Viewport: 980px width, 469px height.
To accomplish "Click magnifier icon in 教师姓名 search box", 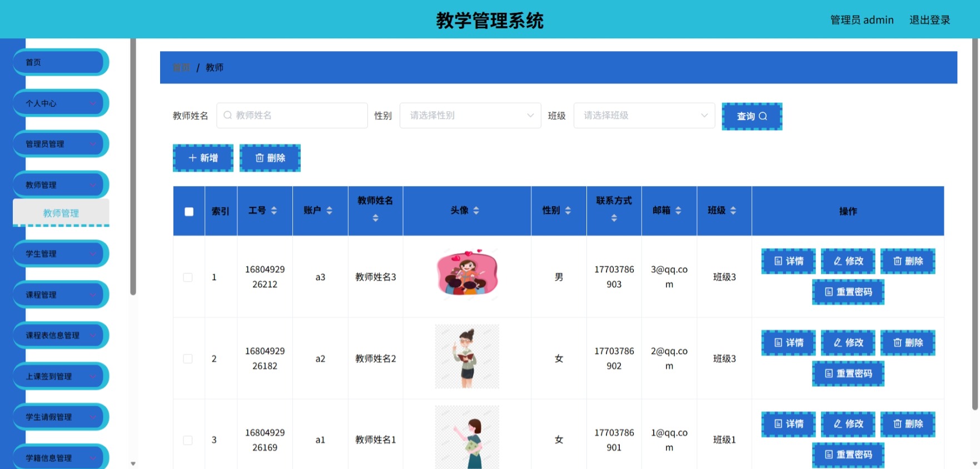I will 227,115.
